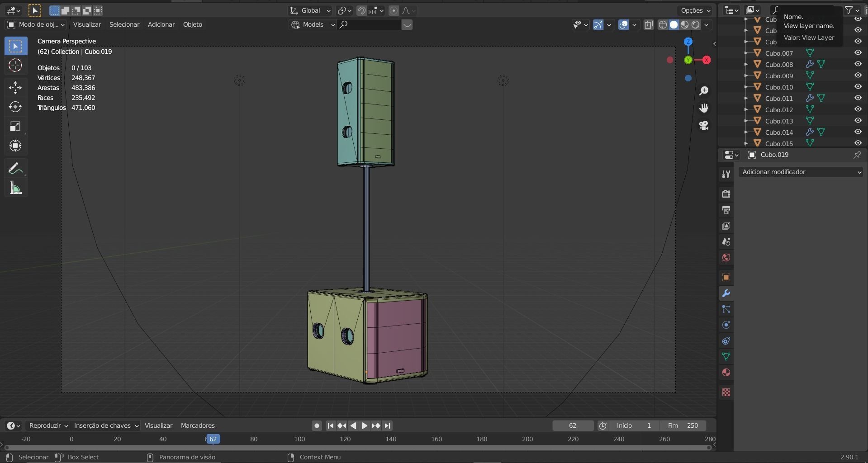The image size is (868, 463).
Task: Jump to the animation start frame
Action: point(330,425)
